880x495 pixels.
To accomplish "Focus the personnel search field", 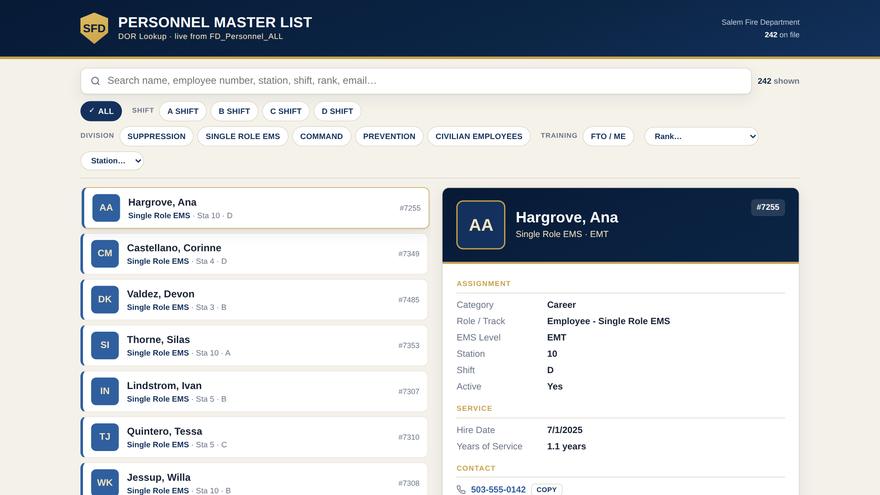I will pyautogui.click(x=416, y=81).
